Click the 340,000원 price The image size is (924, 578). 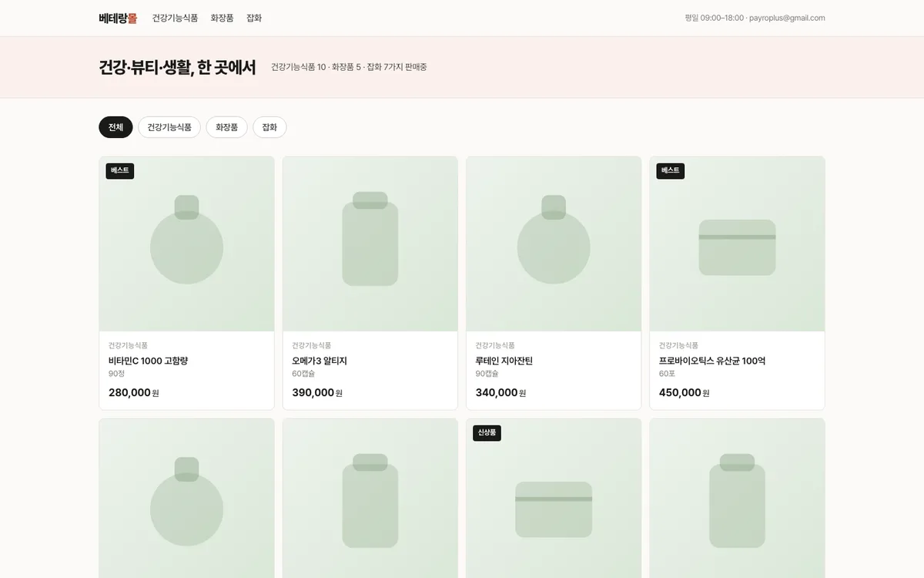coord(501,393)
